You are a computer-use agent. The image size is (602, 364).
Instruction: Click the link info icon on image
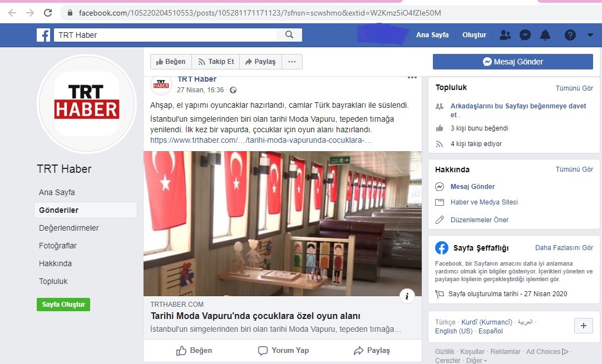(407, 296)
